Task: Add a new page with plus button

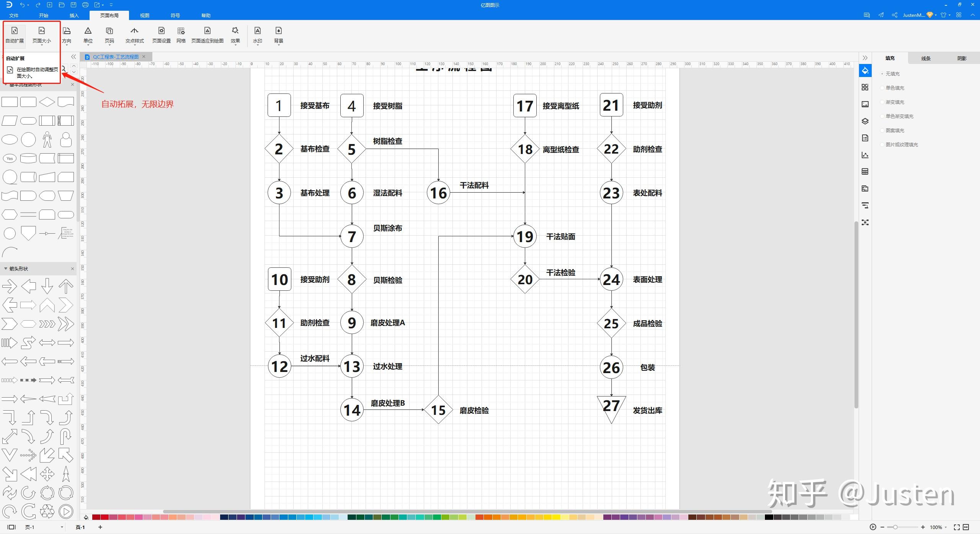Action: (x=100, y=527)
